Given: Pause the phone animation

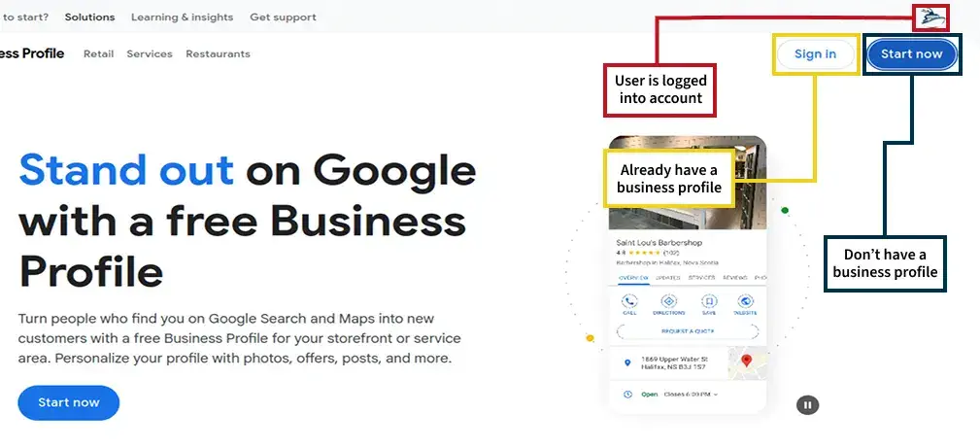Looking at the screenshot, I should (x=807, y=405).
